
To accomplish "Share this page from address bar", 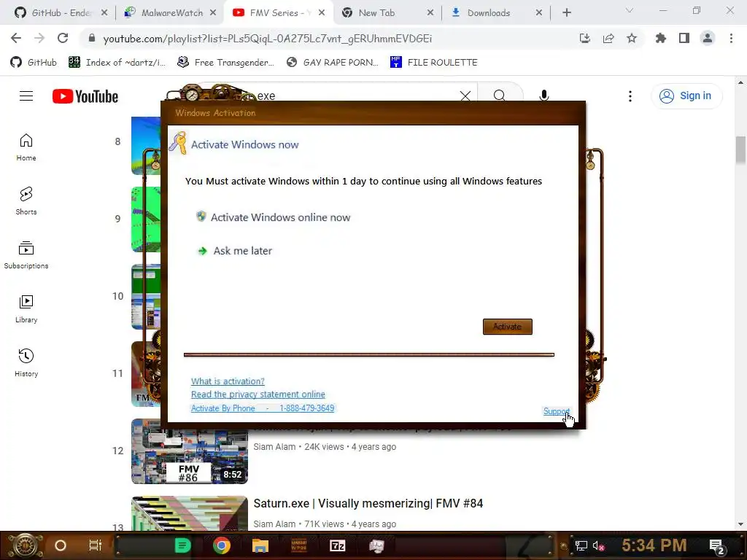I will pyautogui.click(x=608, y=39).
